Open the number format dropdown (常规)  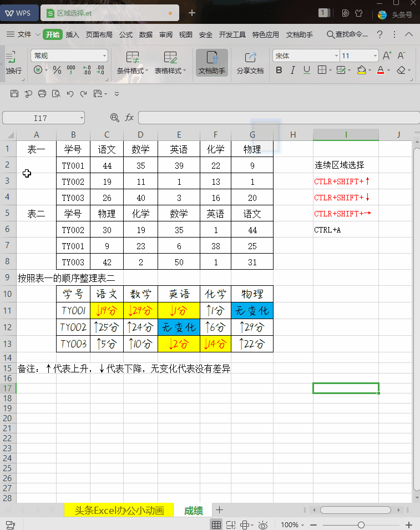pos(104,55)
